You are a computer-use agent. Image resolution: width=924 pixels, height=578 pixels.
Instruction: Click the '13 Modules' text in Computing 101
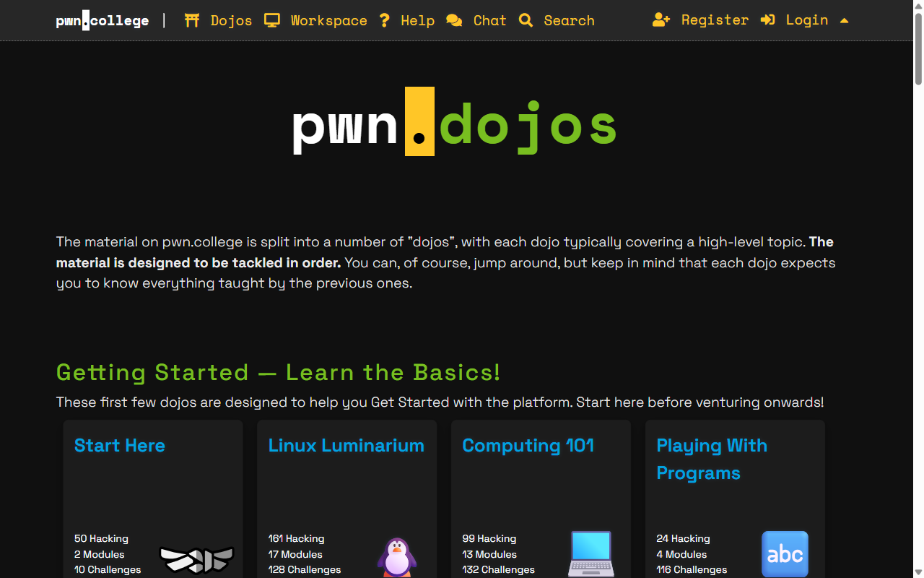pyautogui.click(x=489, y=555)
